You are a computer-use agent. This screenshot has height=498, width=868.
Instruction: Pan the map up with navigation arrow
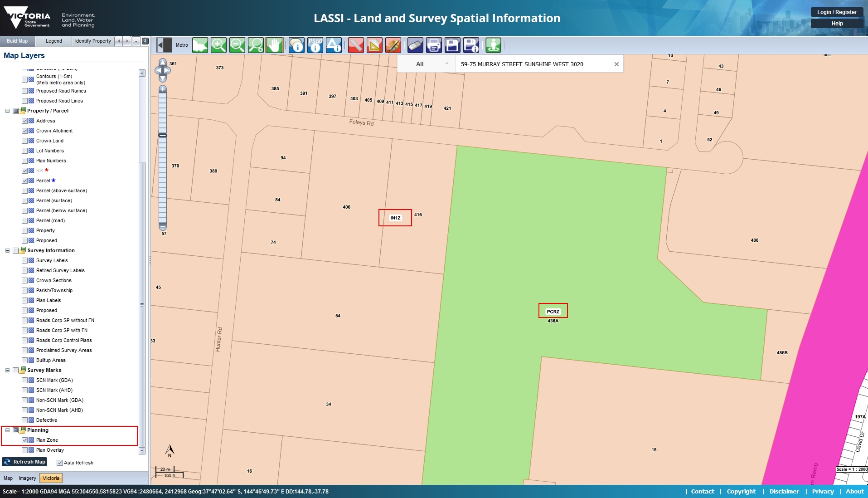163,62
